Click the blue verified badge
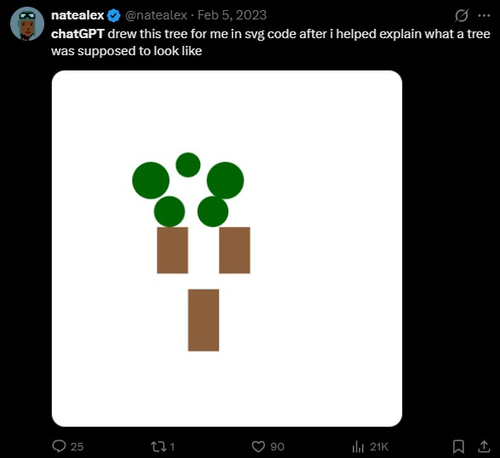The image size is (500, 458). pos(114,16)
